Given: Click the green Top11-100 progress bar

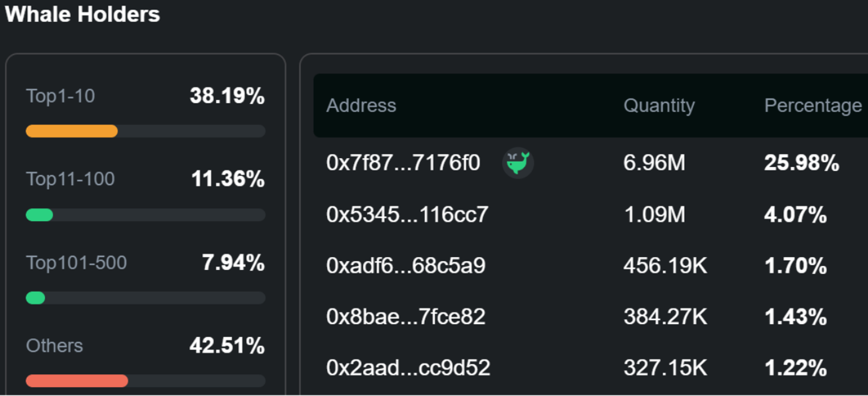Looking at the screenshot, I should point(39,215).
